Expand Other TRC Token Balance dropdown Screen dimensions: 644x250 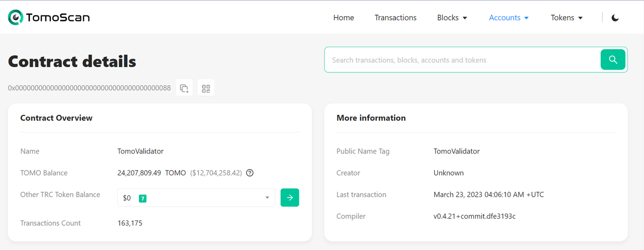(x=196, y=197)
